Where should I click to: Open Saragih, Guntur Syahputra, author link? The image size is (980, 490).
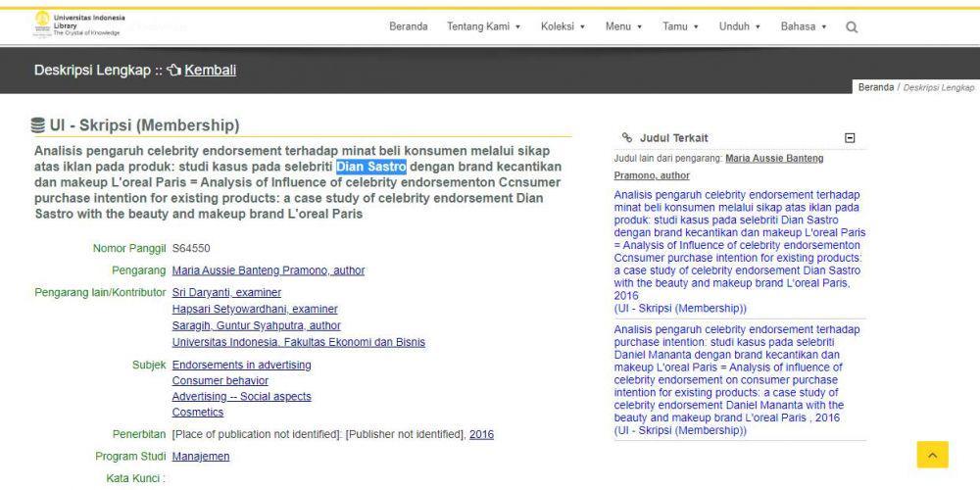pyautogui.click(x=256, y=325)
